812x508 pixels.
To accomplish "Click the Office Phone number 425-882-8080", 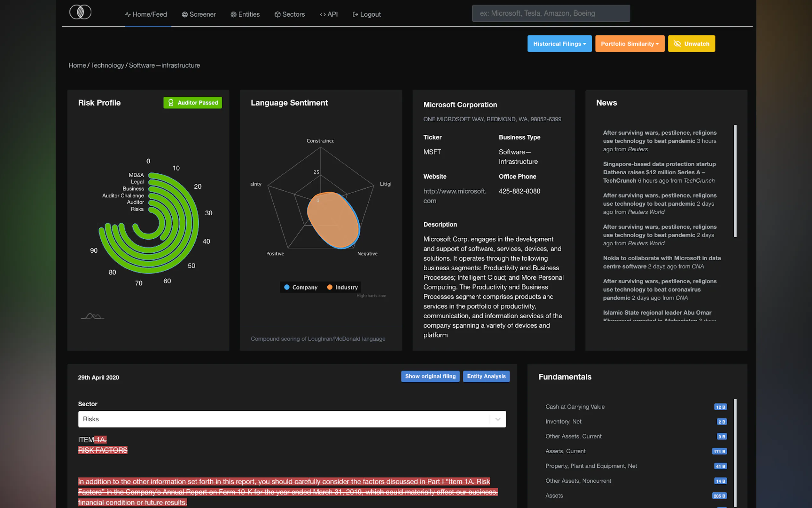I will (x=519, y=191).
